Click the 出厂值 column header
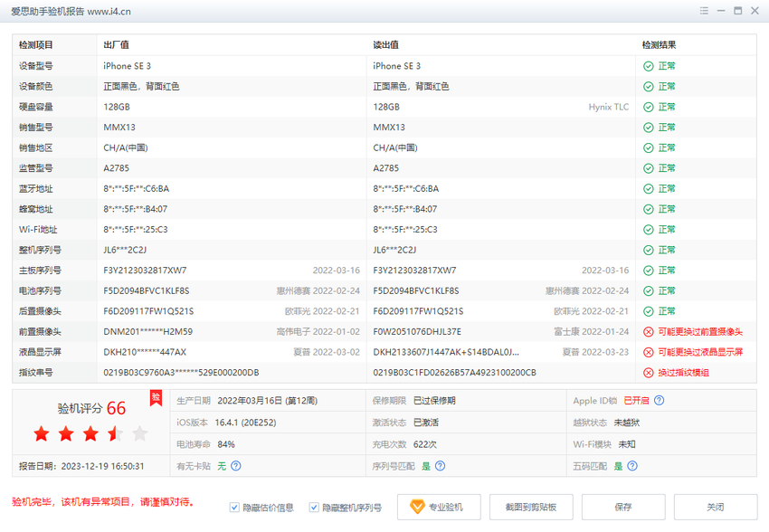Viewport: 769px width, 532px height. [116, 45]
